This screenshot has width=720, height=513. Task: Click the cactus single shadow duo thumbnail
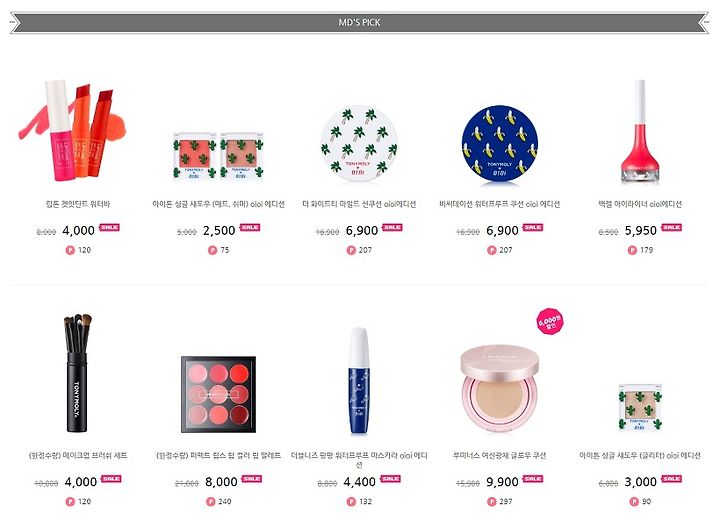tap(219, 155)
